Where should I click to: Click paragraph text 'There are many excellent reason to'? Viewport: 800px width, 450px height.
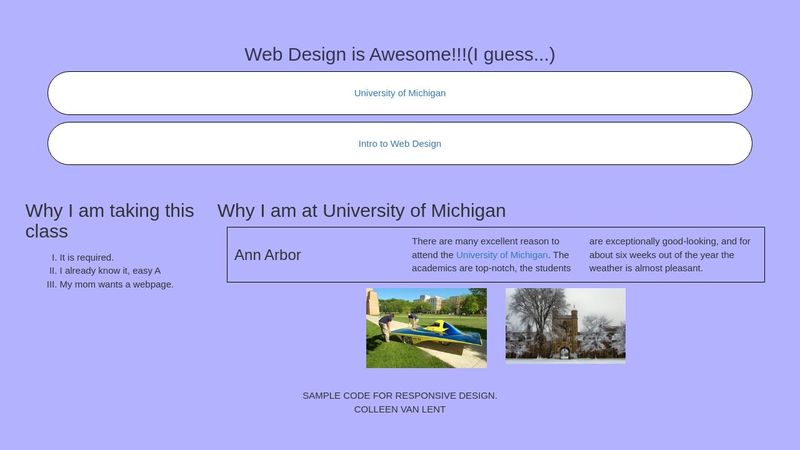pos(485,241)
